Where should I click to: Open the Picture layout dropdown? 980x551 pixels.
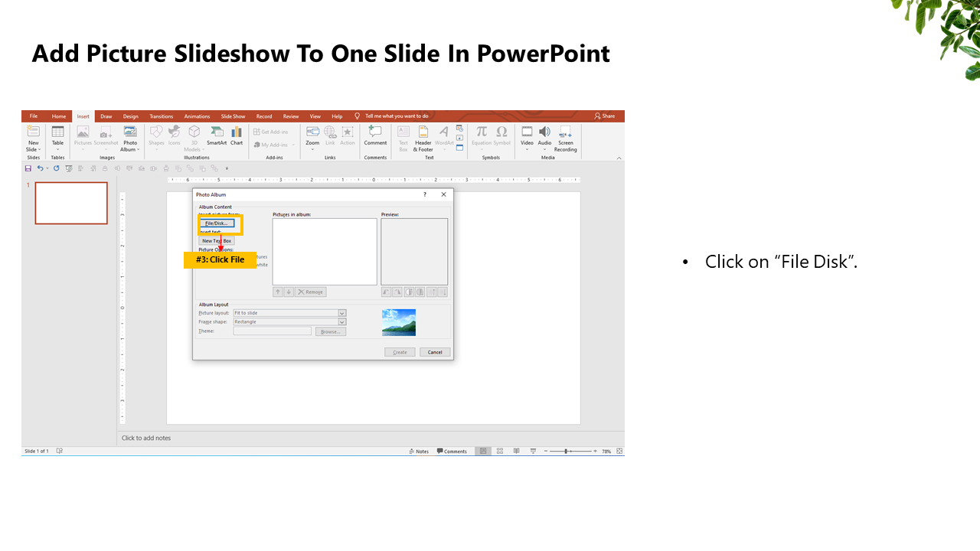coord(342,313)
